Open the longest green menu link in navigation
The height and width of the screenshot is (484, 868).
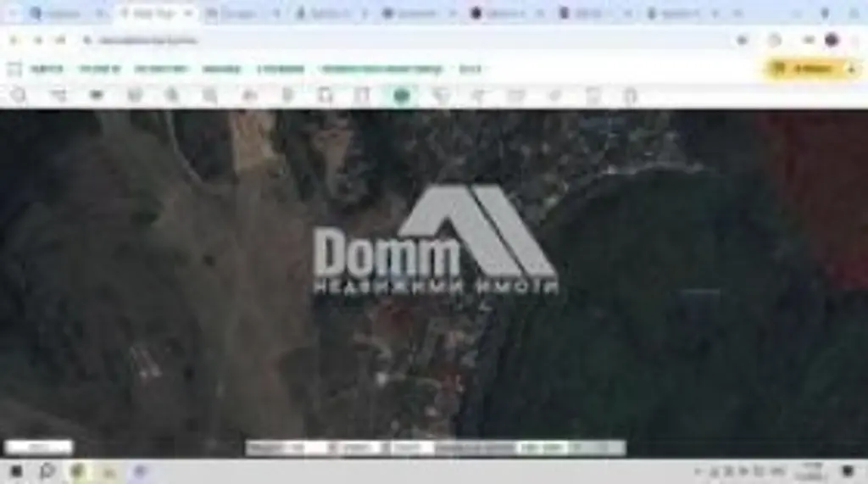(381, 70)
